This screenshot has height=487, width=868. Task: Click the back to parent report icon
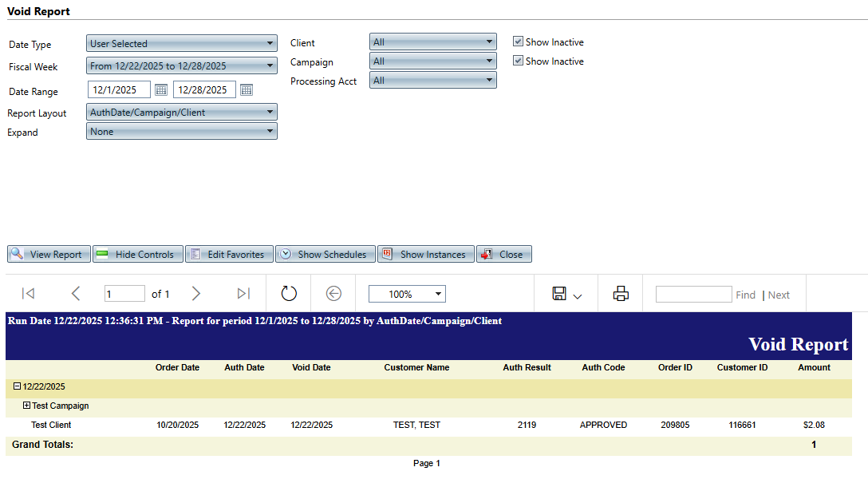[333, 294]
